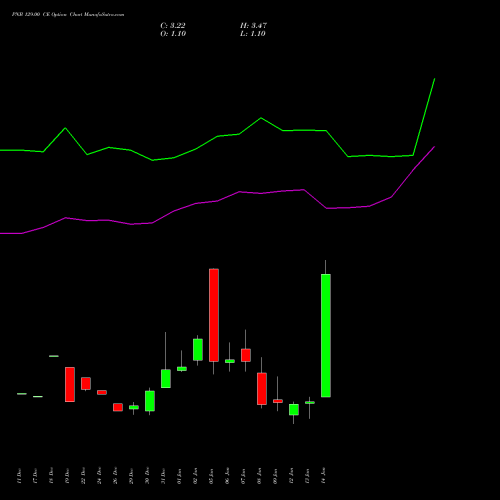Select the close value 'C: 3.22'
The image size is (500, 500).
pyautogui.click(x=173, y=25)
